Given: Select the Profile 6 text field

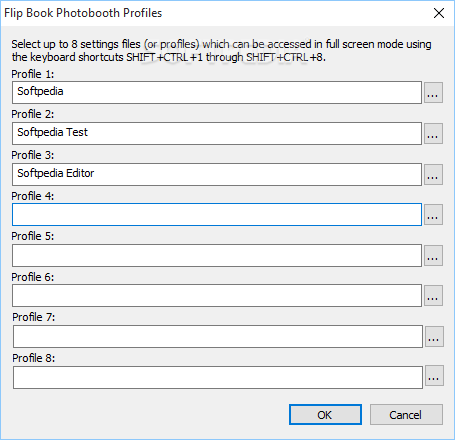Looking at the screenshot, I should (x=217, y=295).
